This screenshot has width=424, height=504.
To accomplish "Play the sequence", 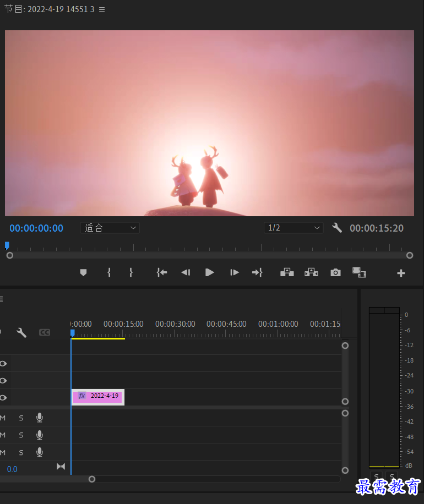I will point(209,272).
